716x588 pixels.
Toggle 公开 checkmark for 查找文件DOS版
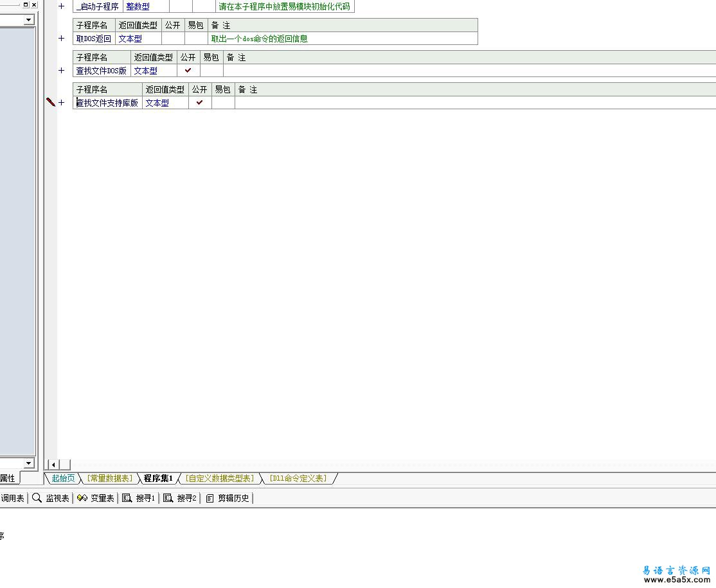[188, 71]
